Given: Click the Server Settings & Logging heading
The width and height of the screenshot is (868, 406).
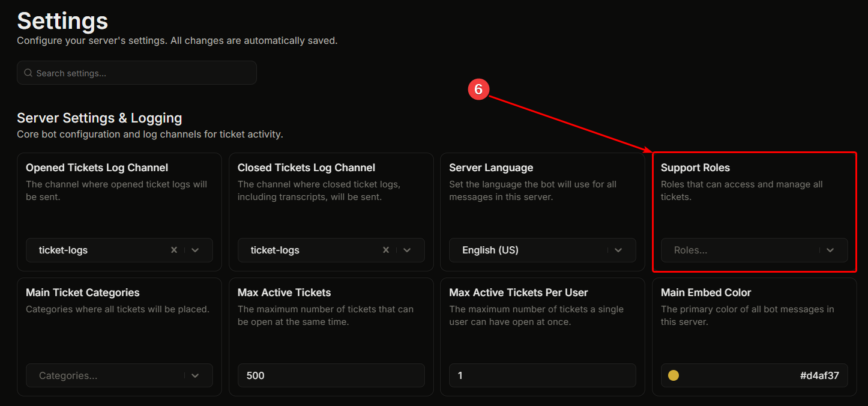Looking at the screenshot, I should click(x=100, y=118).
